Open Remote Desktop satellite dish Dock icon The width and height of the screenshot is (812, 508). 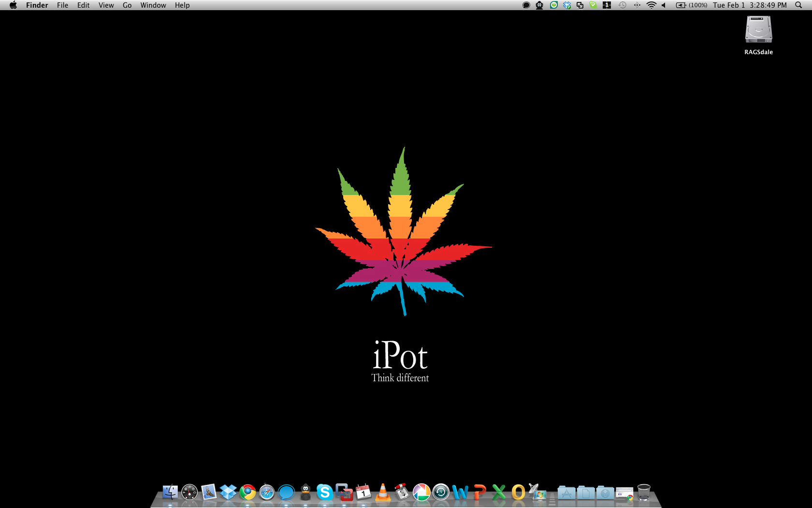pos(537,493)
